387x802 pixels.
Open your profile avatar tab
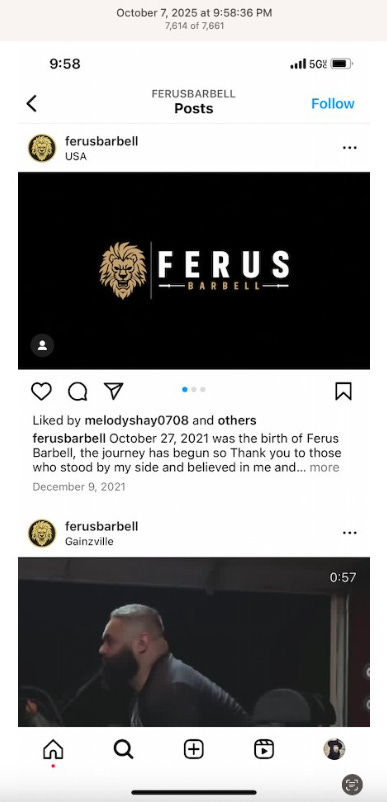point(334,749)
